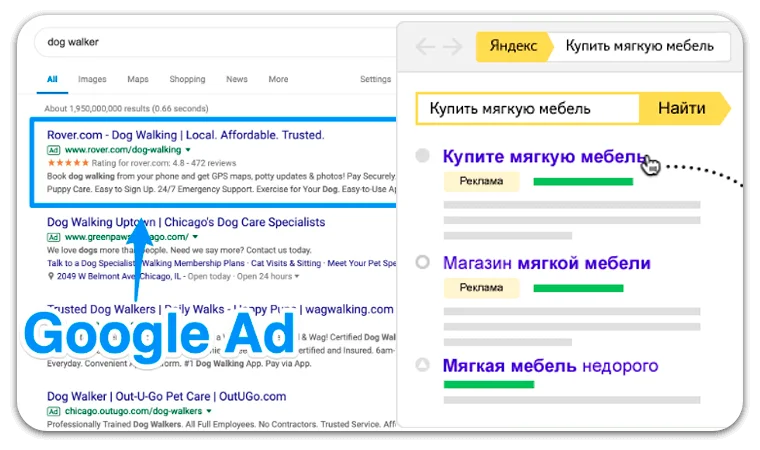Viewport: 760px width, 450px height.
Task: Click the triangle favicon beside Мягкая мебель недорого
Action: click(423, 364)
